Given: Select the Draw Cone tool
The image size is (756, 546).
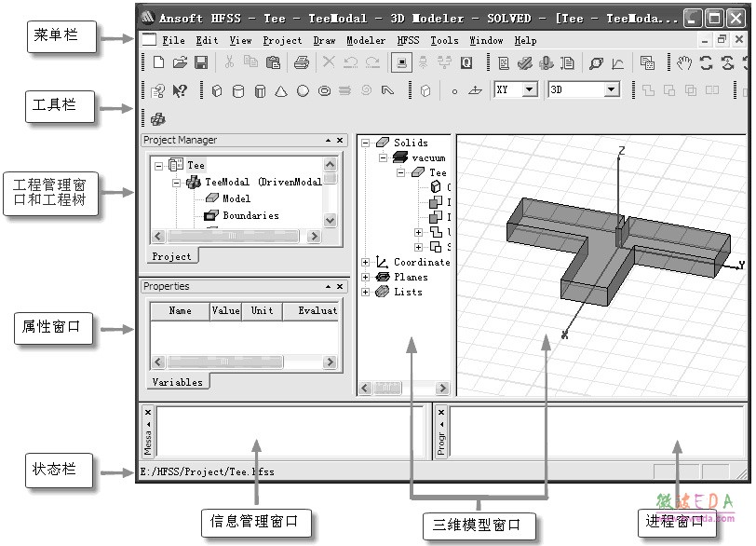Looking at the screenshot, I should 281,90.
